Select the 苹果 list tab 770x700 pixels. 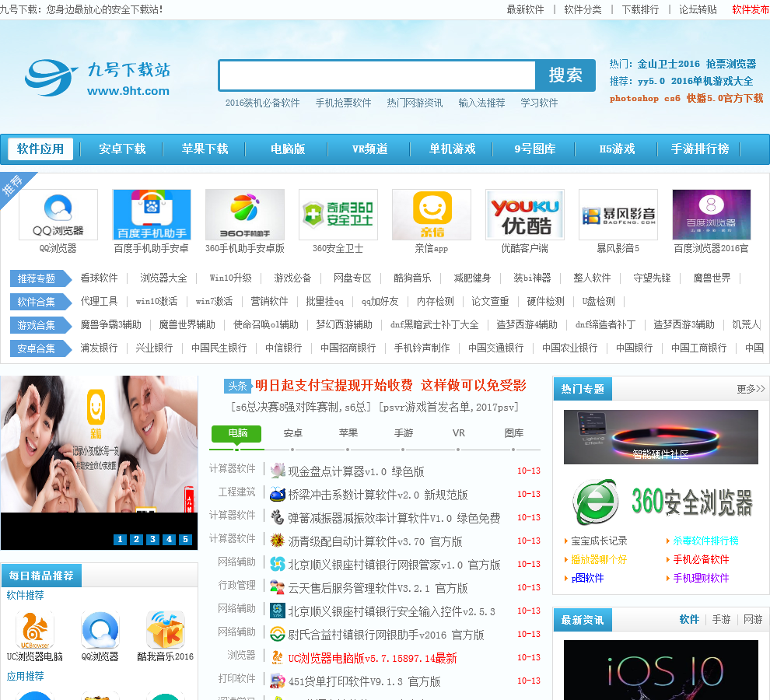(x=348, y=433)
